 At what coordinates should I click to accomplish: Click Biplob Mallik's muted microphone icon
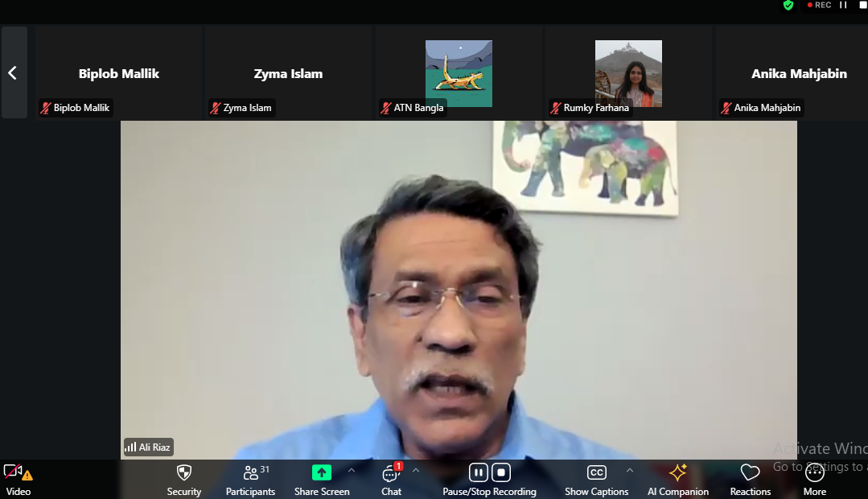46,108
